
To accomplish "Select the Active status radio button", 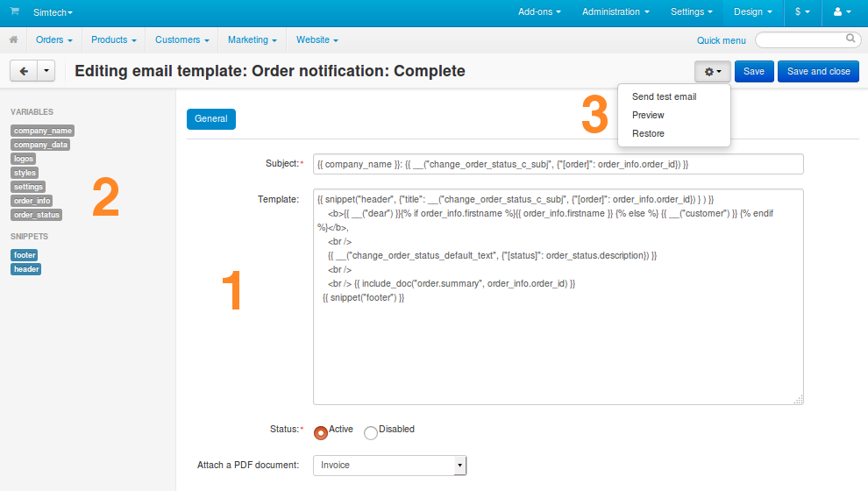I will 321,433.
